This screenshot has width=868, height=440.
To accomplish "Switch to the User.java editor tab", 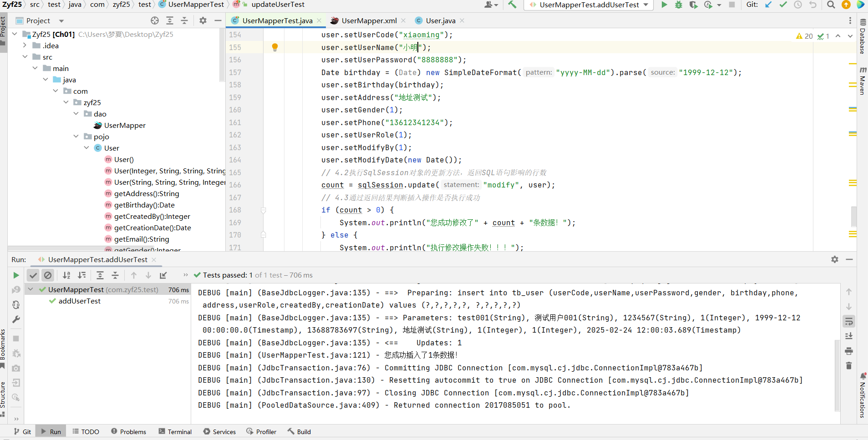I will tap(441, 20).
